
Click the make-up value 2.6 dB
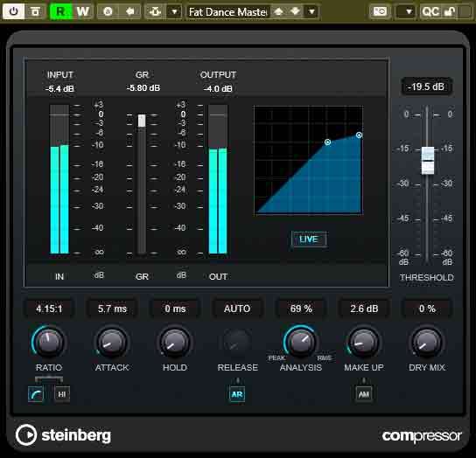(364, 309)
